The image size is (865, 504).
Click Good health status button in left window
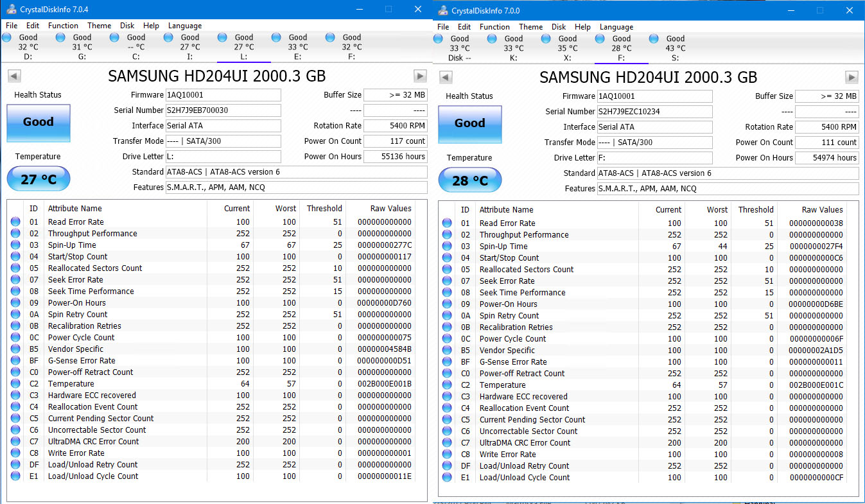click(x=39, y=122)
